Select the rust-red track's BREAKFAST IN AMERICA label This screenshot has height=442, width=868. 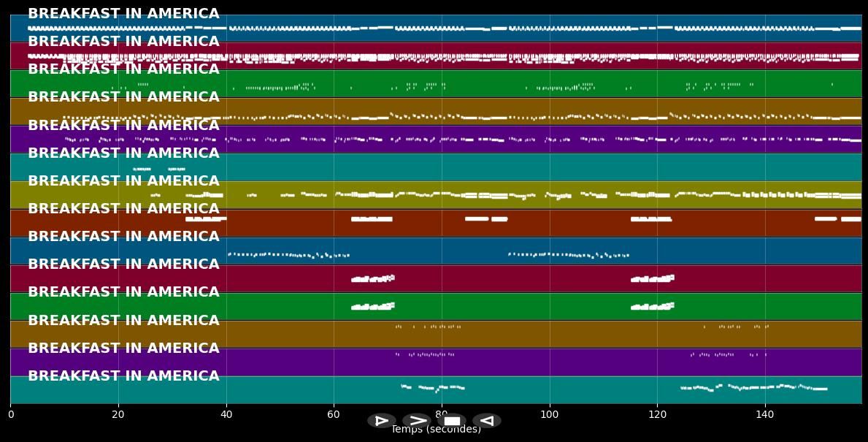124,208
